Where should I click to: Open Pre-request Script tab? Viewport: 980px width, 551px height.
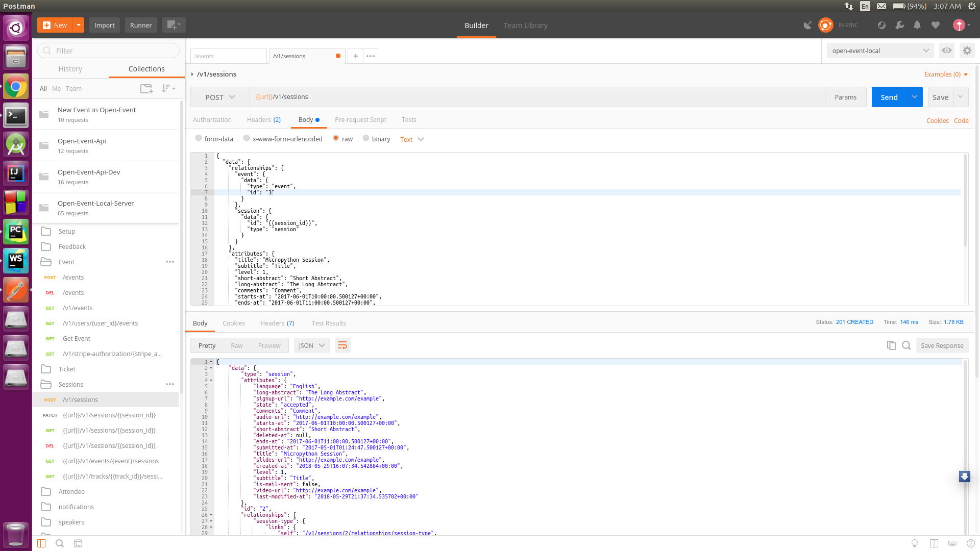tap(360, 120)
